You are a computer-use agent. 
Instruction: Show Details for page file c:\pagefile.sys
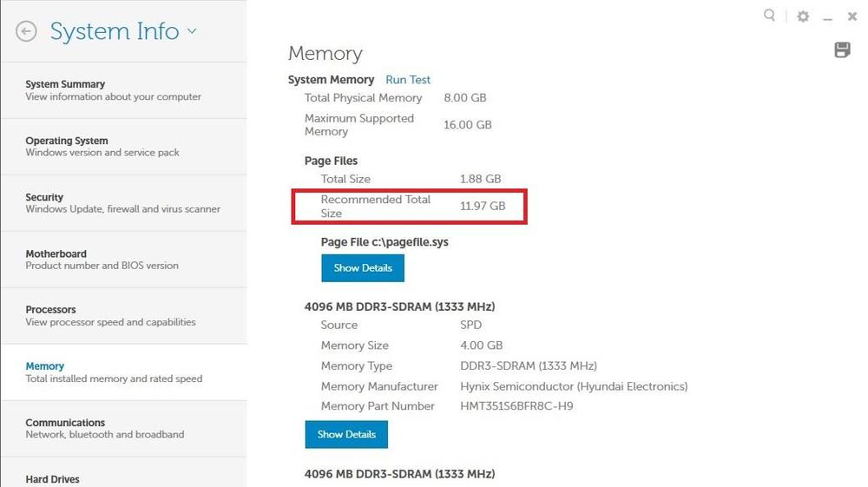point(363,268)
